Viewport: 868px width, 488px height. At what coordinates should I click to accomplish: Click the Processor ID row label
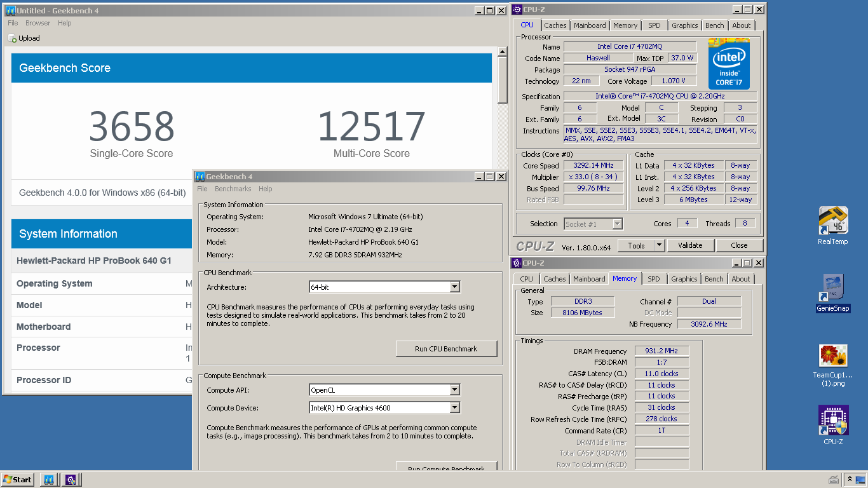pos(44,380)
